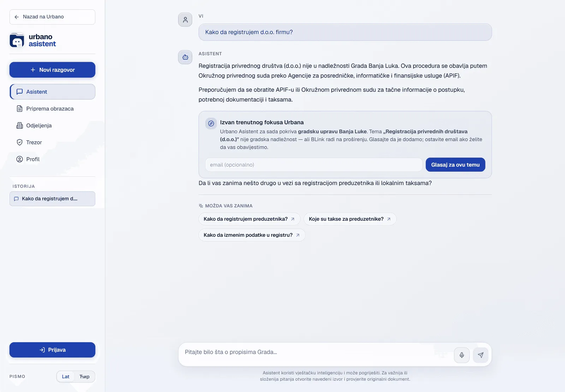Click the ISTORIJA heading

click(24, 186)
